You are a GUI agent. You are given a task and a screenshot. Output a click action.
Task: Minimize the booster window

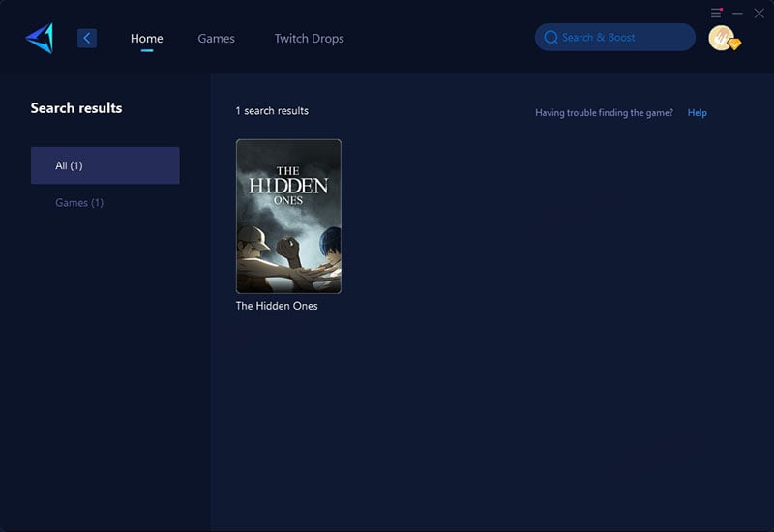point(737,14)
